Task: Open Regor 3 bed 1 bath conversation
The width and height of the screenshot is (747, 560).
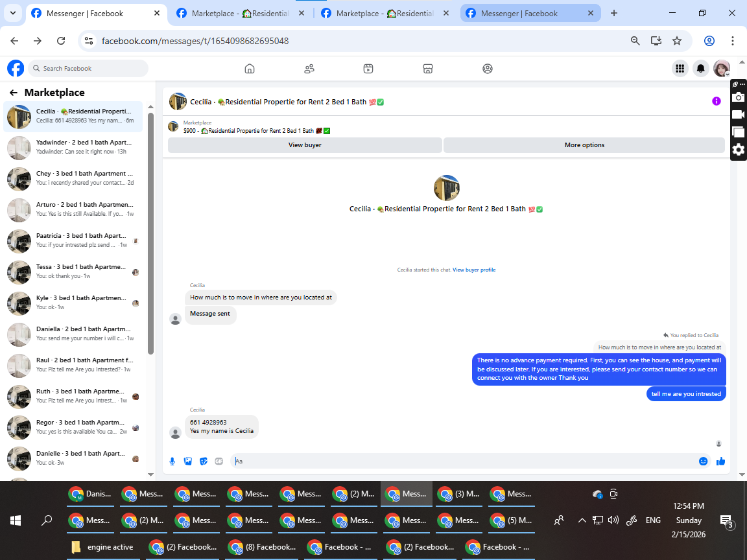Action: click(x=73, y=428)
